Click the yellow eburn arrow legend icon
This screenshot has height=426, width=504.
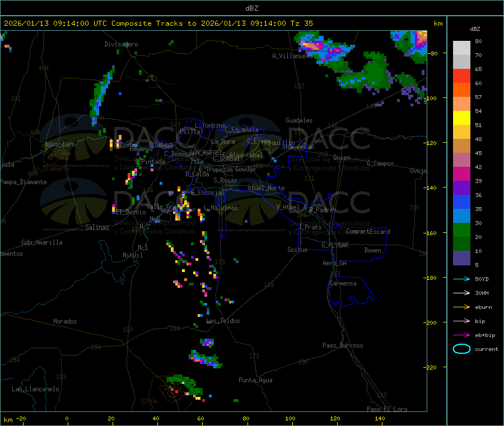point(461,307)
